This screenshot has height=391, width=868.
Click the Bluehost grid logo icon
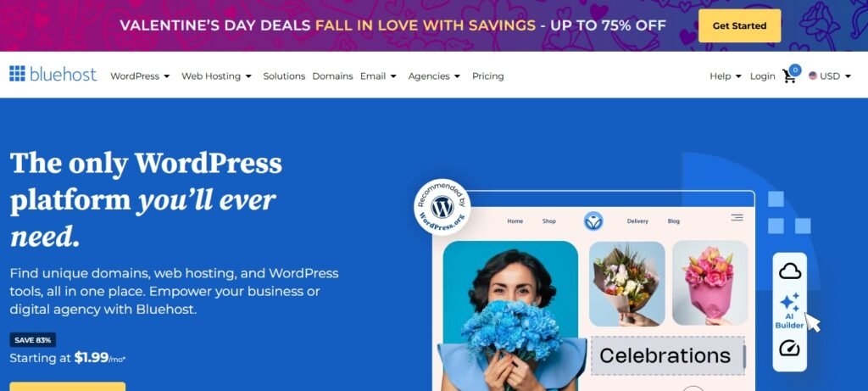click(17, 74)
